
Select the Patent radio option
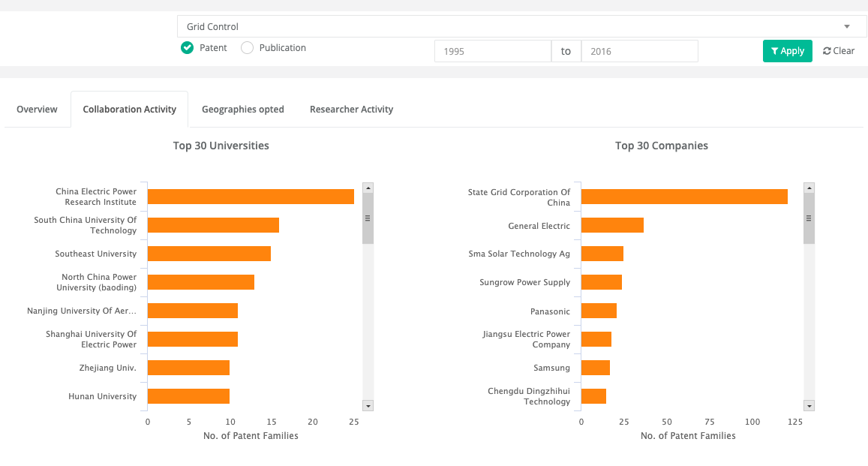coord(187,47)
